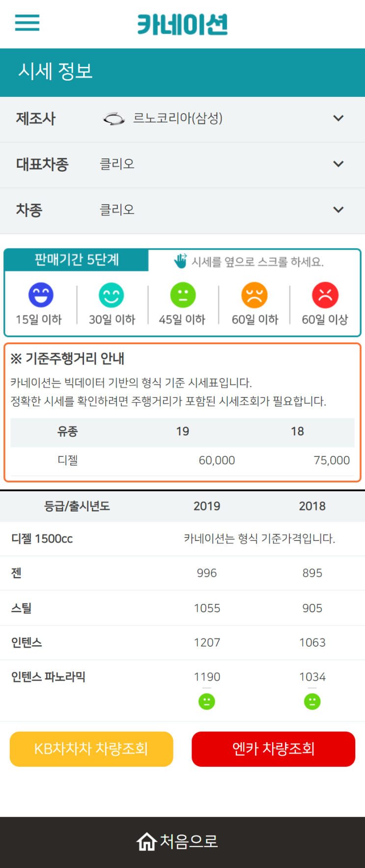Click the 시세를 옆으로 스크롤 하세요 hint
Screen dimensions: 365x868
(257, 262)
